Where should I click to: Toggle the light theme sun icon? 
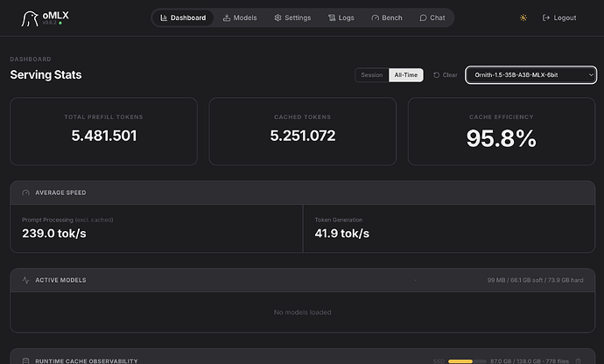pyautogui.click(x=523, y=17)
